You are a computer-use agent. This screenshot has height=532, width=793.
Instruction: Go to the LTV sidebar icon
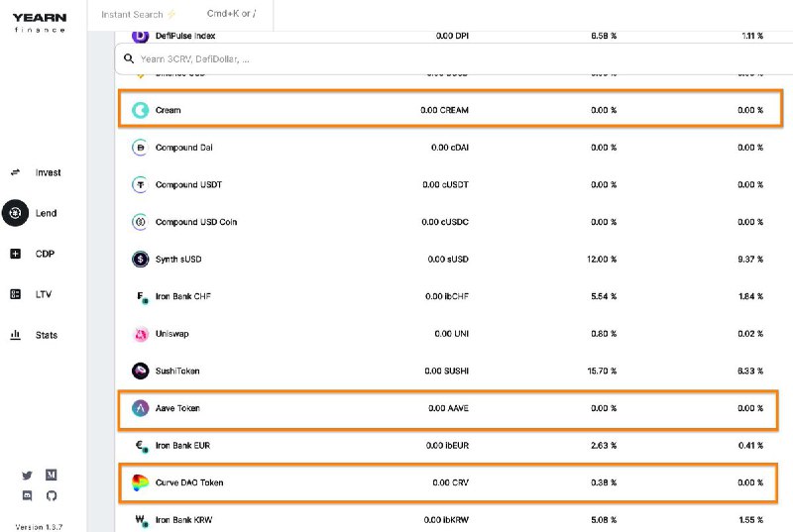pyautogui.click(x=15, y=294)
